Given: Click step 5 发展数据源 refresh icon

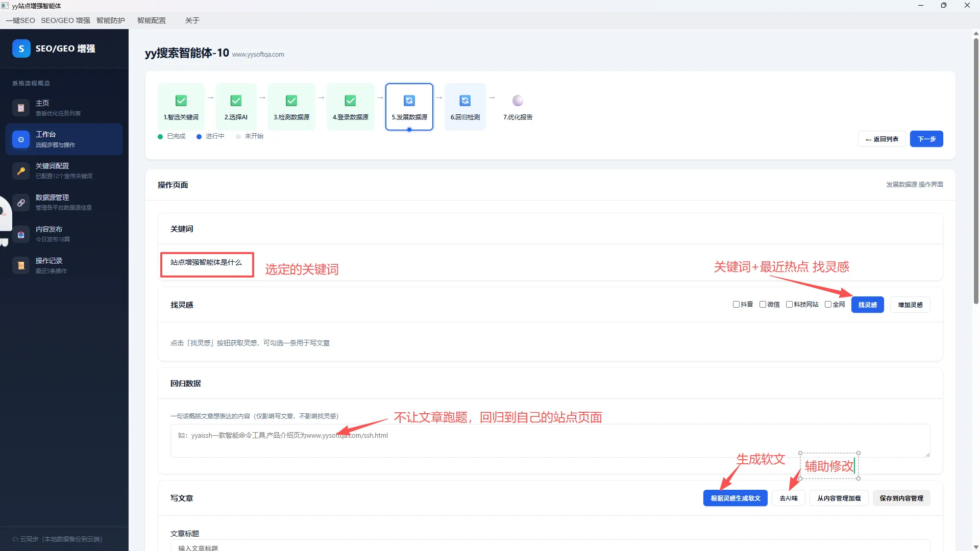Looking at the screenshot, I should click(x=409, y=101).
